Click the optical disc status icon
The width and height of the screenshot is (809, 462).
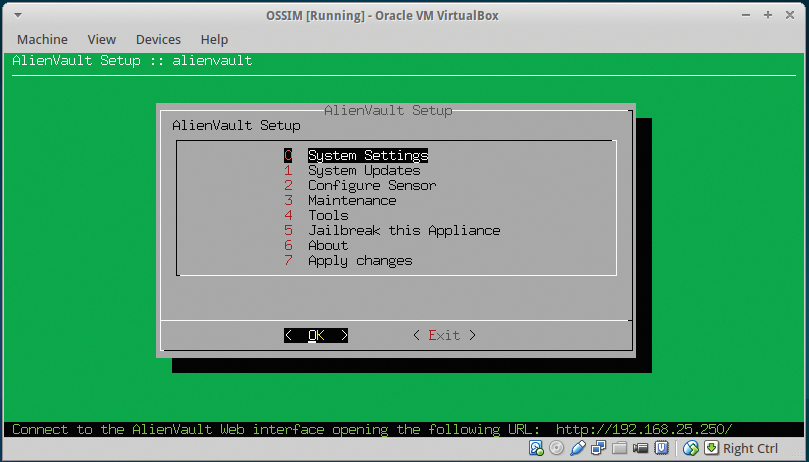click(x=556, y=448)
